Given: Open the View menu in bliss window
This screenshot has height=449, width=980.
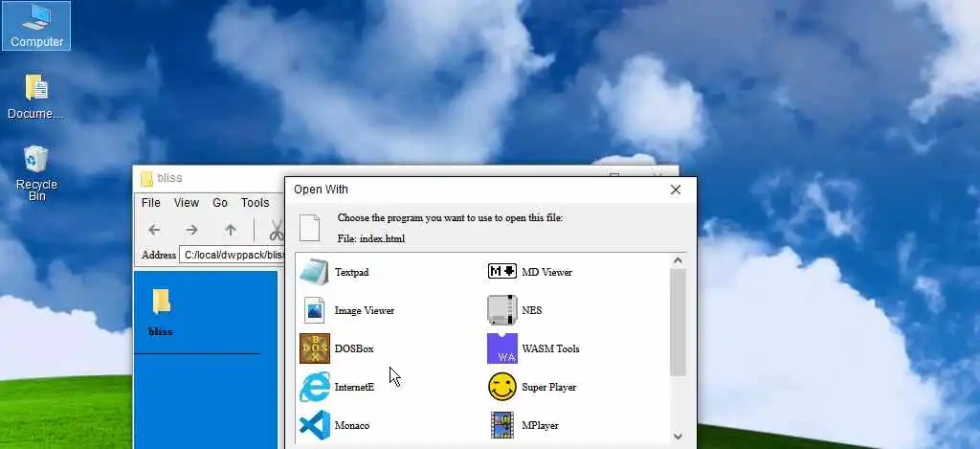Looking at the screenshot, I should coord(187,203).
